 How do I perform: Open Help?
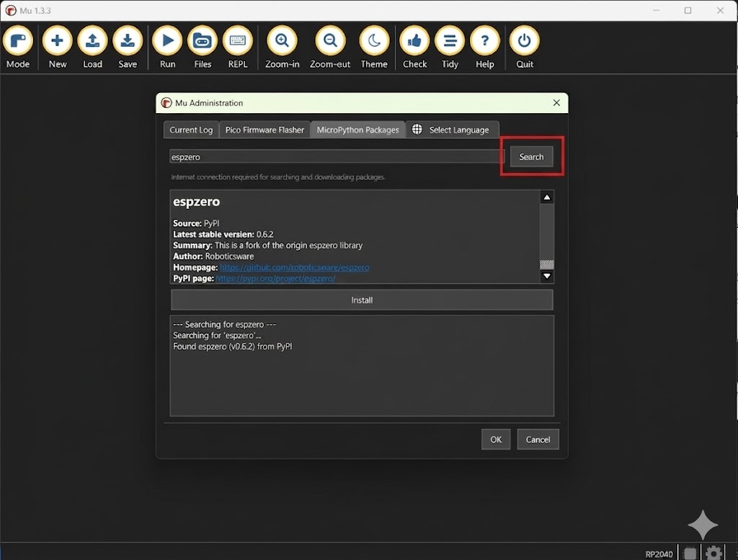click(485, 48)
